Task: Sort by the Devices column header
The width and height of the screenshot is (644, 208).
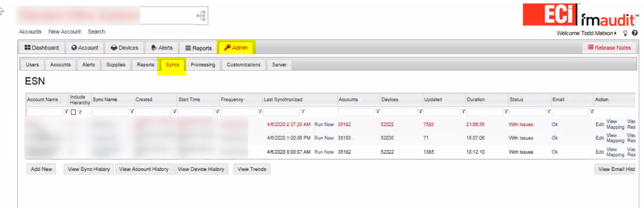Action: pyautogui.click(x=390, y=99)
